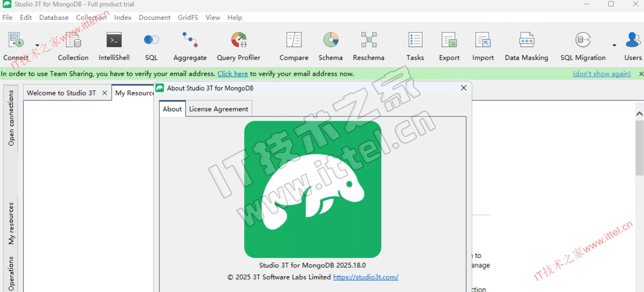Open the Collection tool icon
The width and height of the screenshot is (644, 292).
[x=73, y=41]
